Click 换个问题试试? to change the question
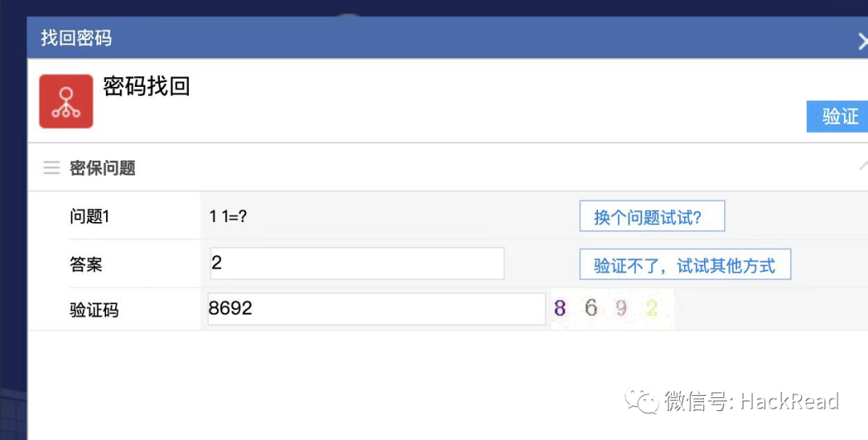This screenshot has width=868, height=440. 652,216
